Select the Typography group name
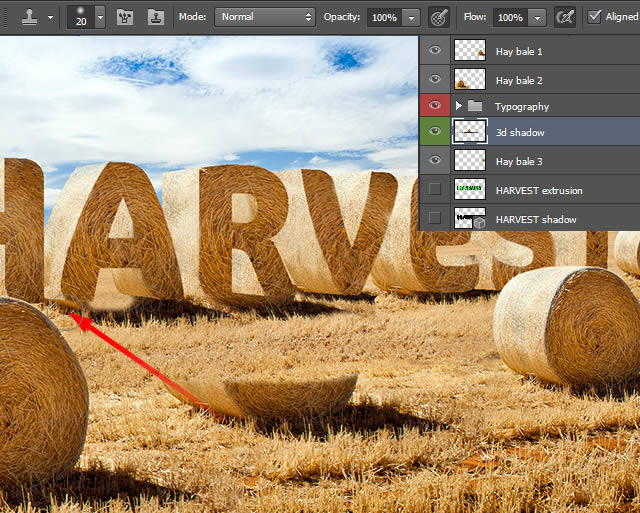 tap(522, 107)
